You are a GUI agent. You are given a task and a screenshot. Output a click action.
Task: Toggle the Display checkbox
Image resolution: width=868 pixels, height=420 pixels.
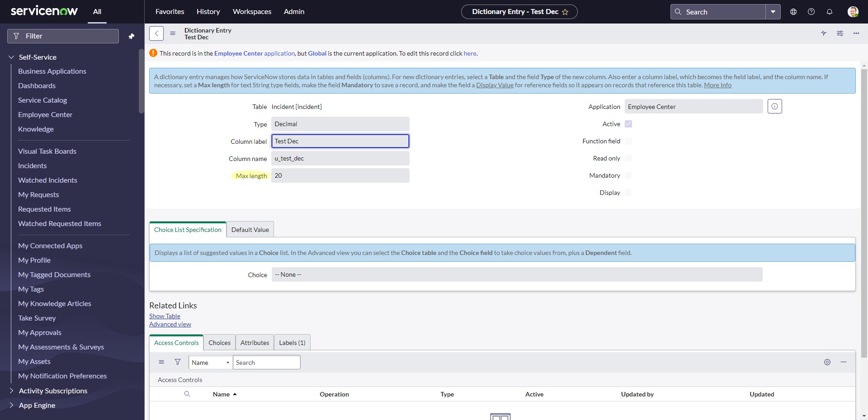tap(628, 193)
